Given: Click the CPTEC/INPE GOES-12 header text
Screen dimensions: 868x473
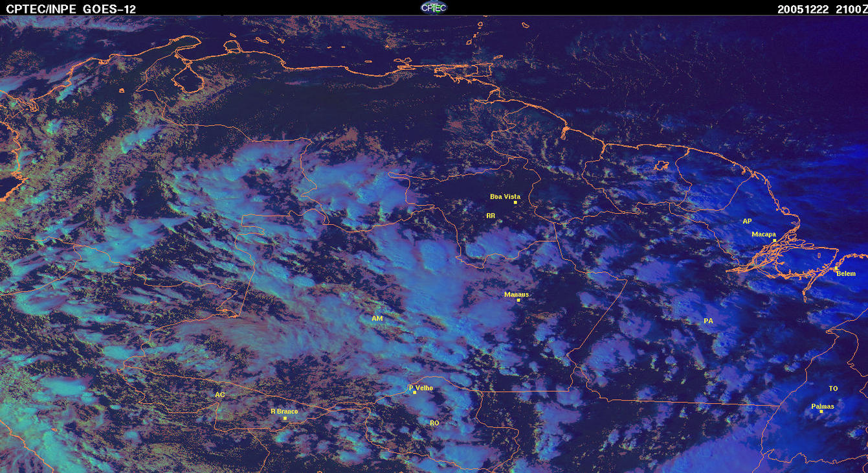Looking at the screenshot, I should pyautogui.click(x=71, y=9).
